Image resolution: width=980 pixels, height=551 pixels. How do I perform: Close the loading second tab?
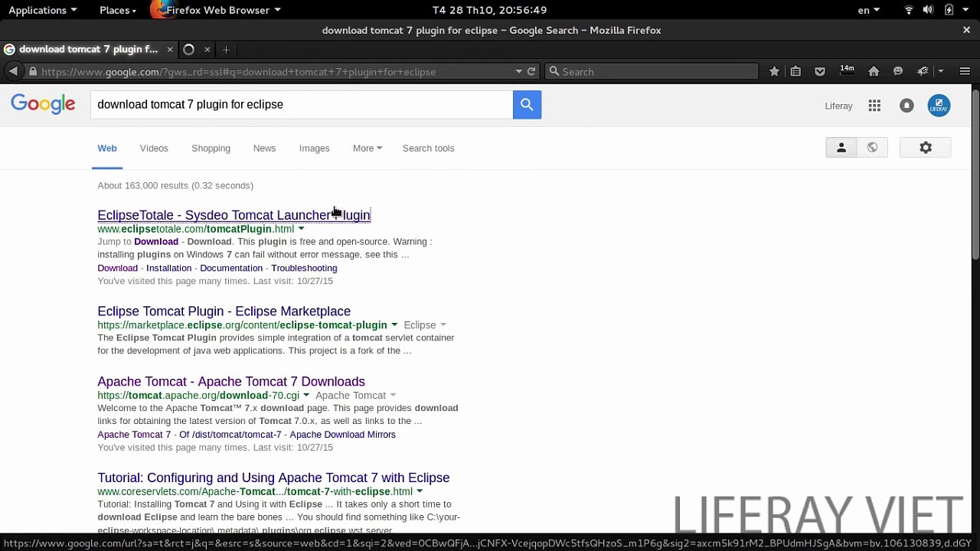pyautogui.click(x=207, y=50)
